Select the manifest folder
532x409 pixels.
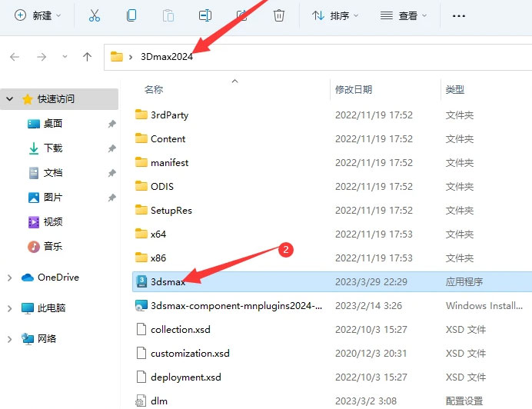pos(169,162)
